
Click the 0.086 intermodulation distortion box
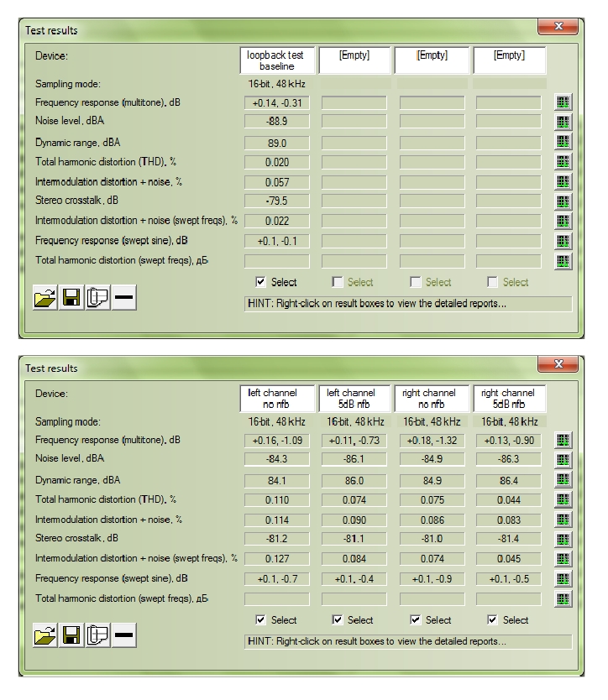[432, 520]
